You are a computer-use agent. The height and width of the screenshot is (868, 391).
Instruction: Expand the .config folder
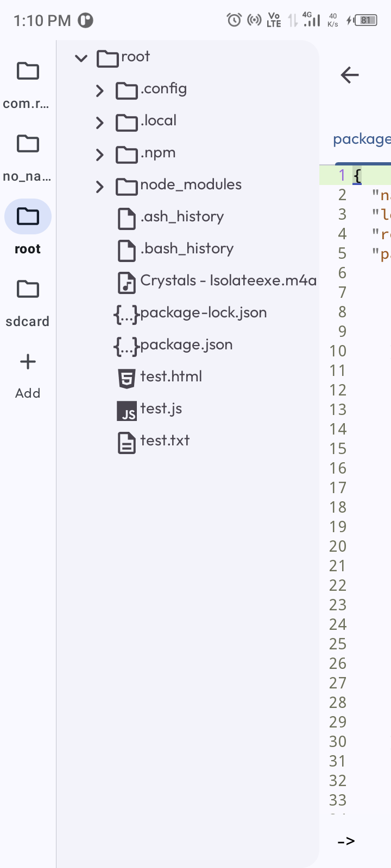[99, 91]
